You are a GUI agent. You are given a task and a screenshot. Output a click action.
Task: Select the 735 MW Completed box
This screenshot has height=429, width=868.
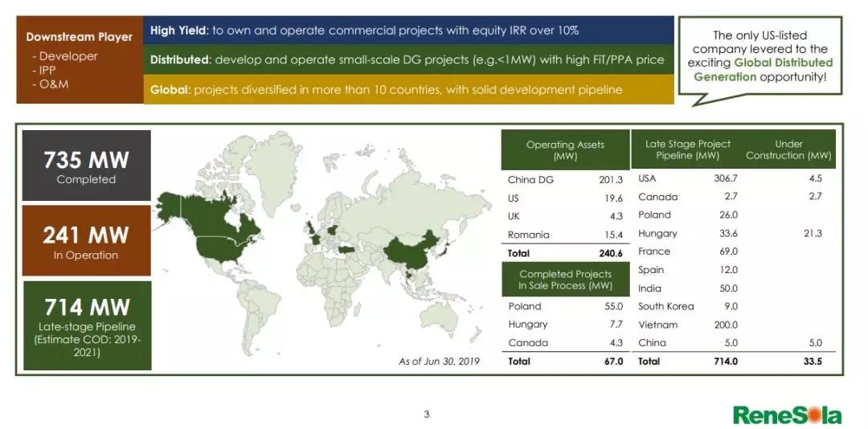(x=86, y=165)
